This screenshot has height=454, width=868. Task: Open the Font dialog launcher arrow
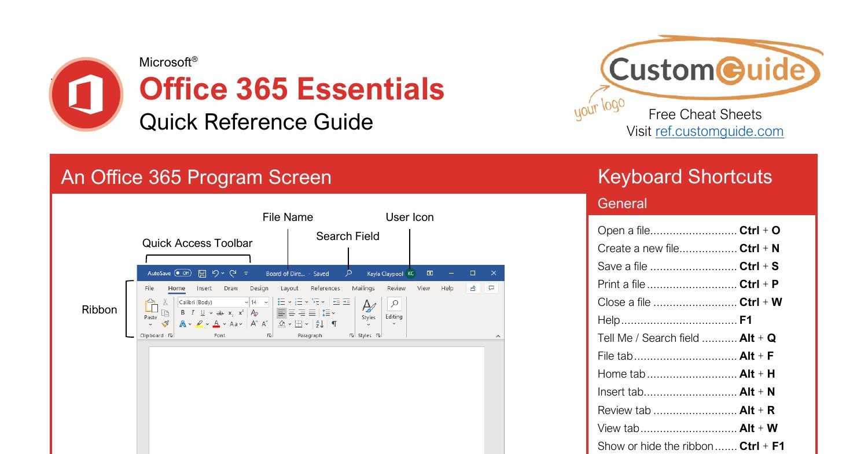click(269, 335)
